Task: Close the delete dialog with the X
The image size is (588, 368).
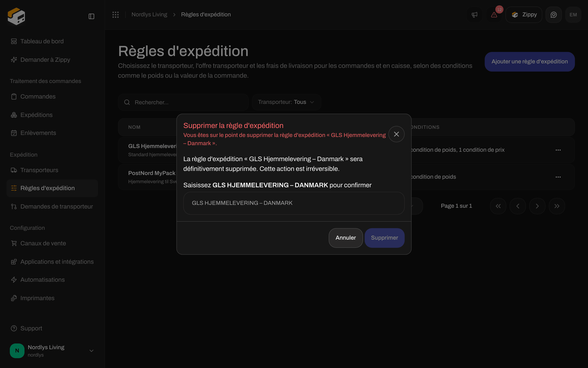Action: tap(396, 134)
